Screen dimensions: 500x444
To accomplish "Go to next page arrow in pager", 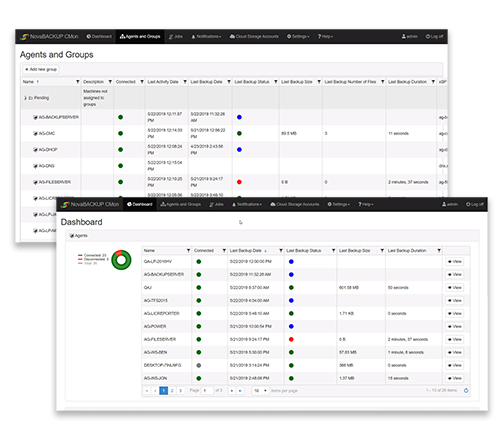I will pyautogui.click(x=232, y=390).
